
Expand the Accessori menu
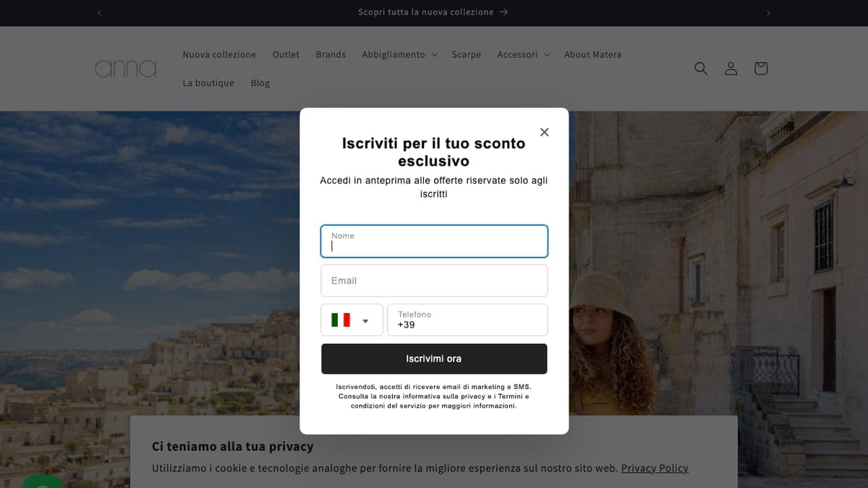point(524,54)
